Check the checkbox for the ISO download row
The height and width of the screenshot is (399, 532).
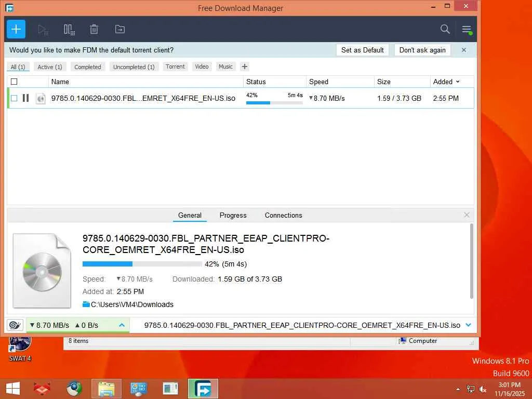coord(14,98)
